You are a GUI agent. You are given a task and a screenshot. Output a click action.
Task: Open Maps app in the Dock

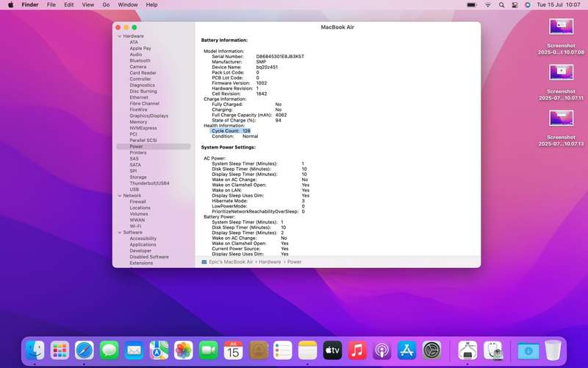(159, 351)
